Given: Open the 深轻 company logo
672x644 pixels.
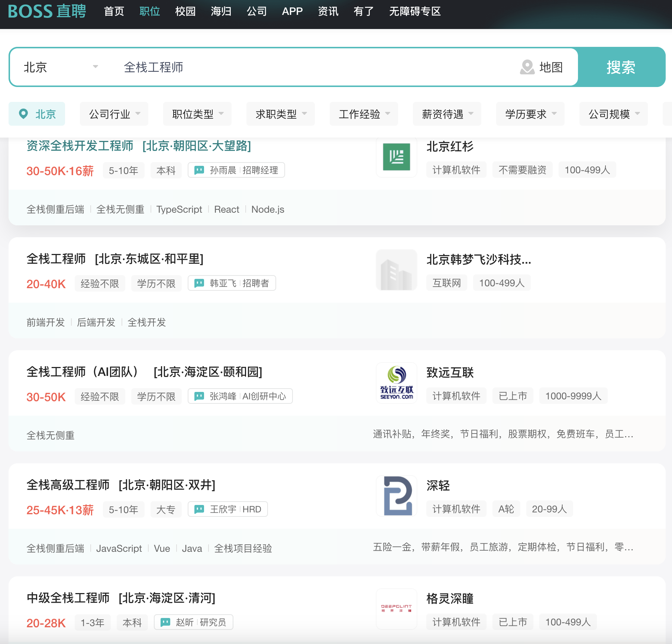Looking at the screenshot, I should [396, 496].
